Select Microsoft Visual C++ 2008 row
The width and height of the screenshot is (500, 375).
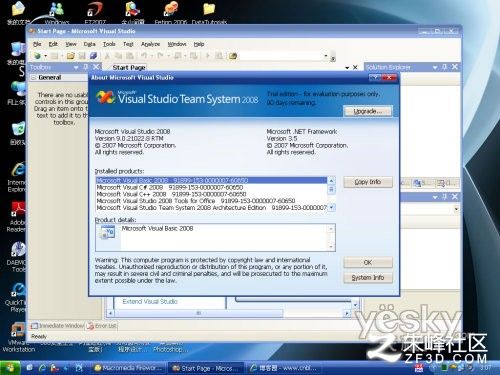(212, 194)
